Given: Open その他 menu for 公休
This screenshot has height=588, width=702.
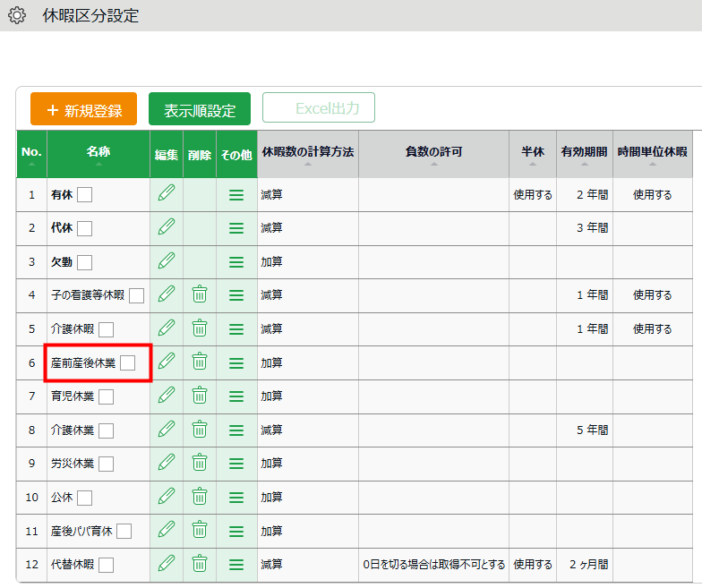Looking at the screenshot, I should (x=236, y=498).
